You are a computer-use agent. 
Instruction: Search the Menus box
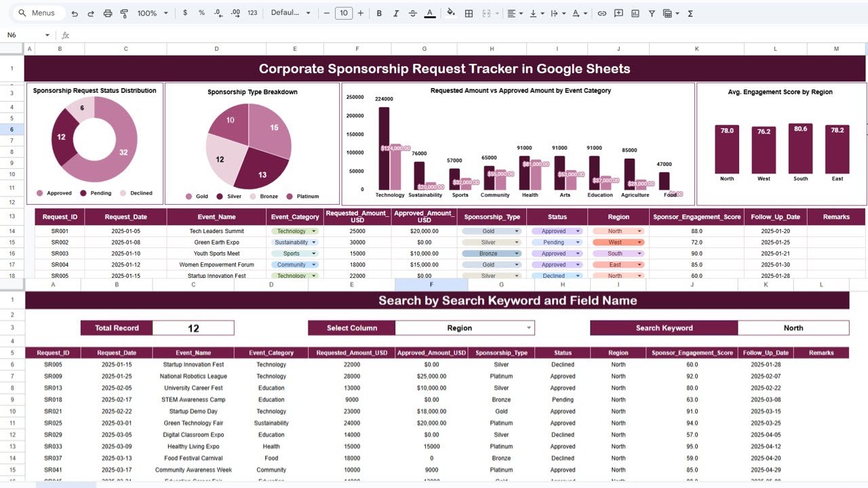click(x=40, y=14)
